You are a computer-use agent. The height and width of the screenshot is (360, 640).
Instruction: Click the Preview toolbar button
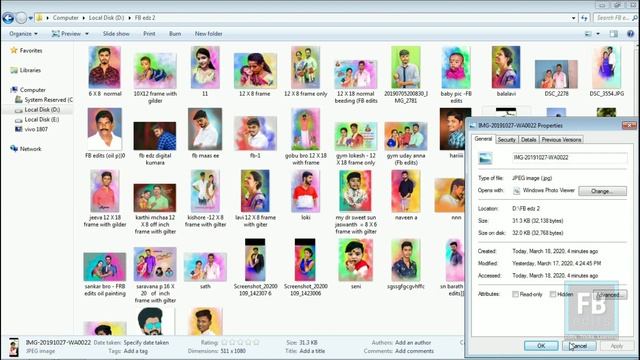pos(66,34)
